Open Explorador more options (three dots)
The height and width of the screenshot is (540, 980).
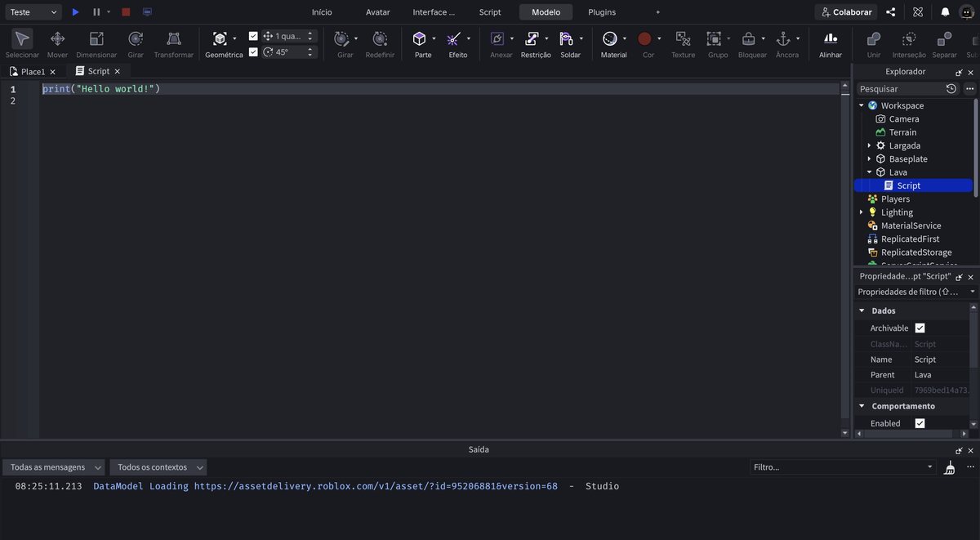(970, 88)
